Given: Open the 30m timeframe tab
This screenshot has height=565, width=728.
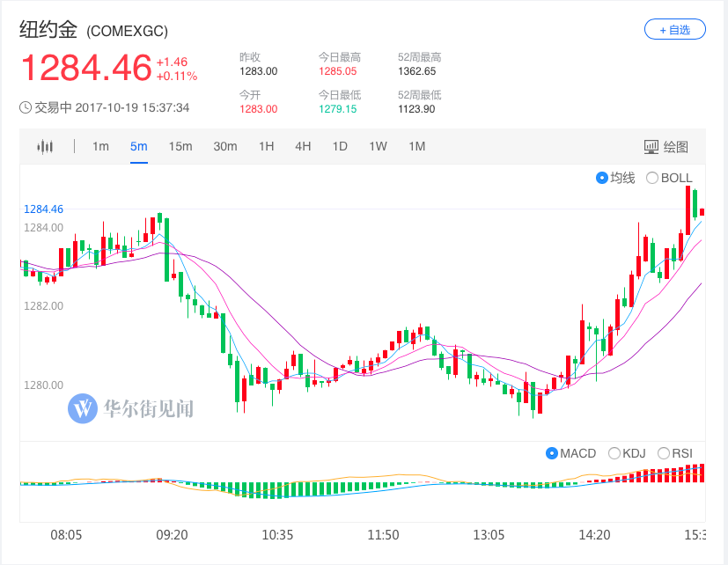Looking at the screenshot, I should (225, 147).
